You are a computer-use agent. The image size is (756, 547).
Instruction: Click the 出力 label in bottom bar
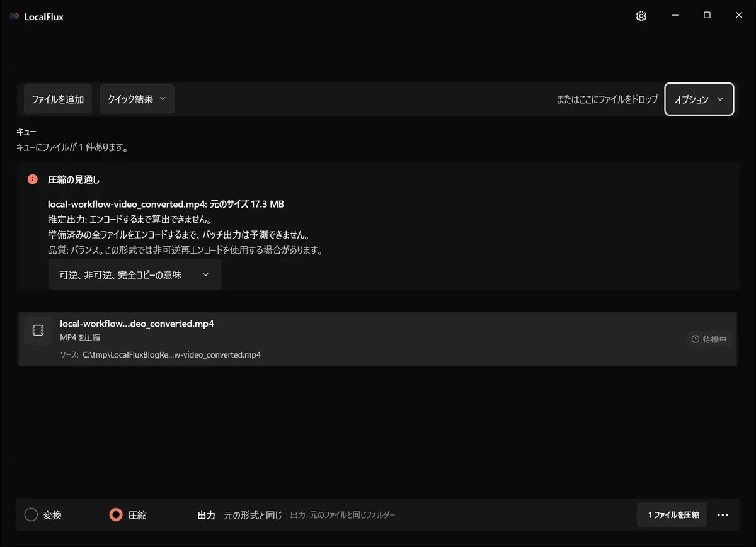tap(207, 515)
